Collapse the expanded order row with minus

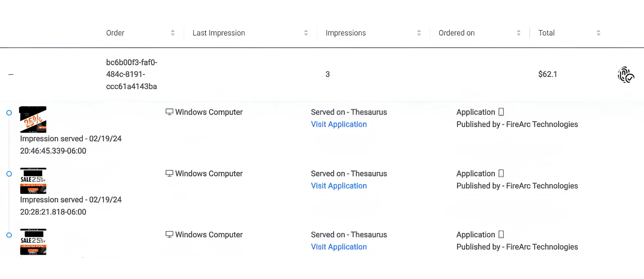pos(11,74)
